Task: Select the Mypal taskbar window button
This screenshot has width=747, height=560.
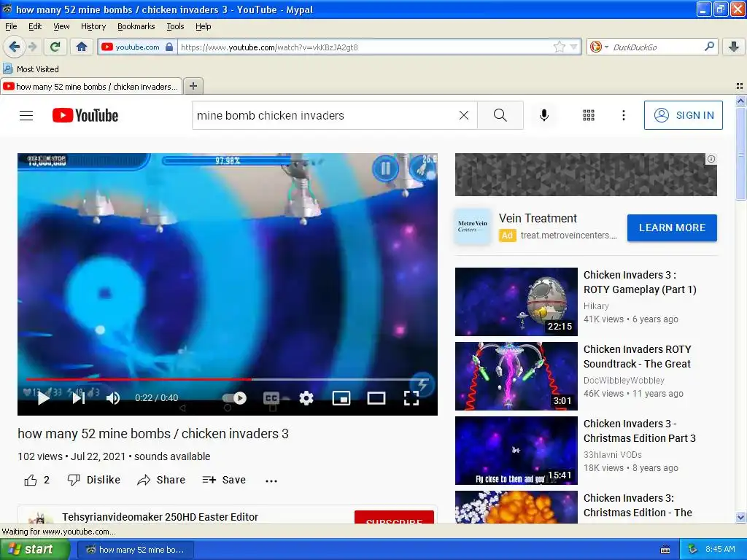Action: tap(136, 550)
